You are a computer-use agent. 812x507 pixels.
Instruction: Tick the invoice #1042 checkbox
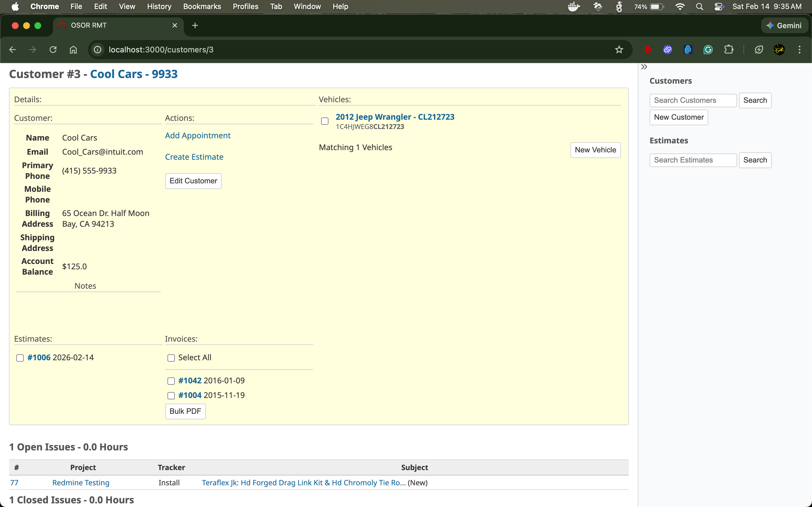[171, 381]
